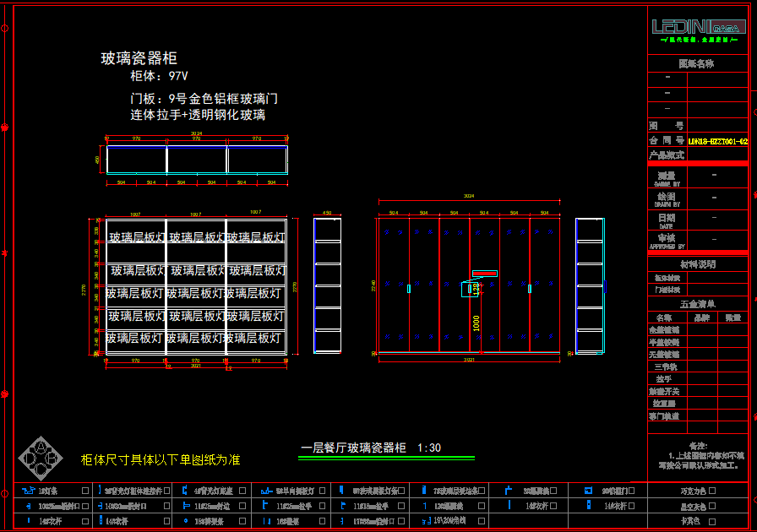Select the yellow note 柜体尺寸具体以下单图纸为准

(161, 460)
